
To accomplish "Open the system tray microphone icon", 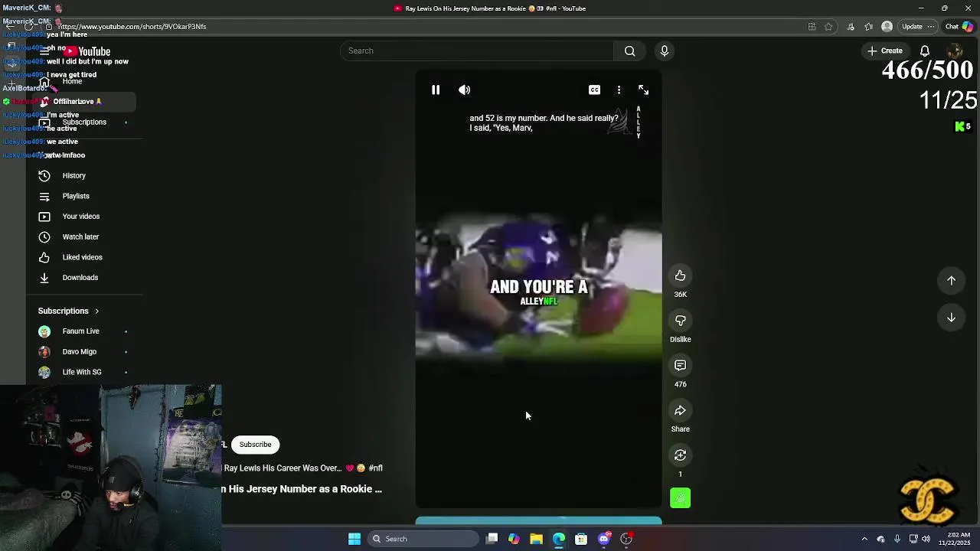I will tap(897, 539).
